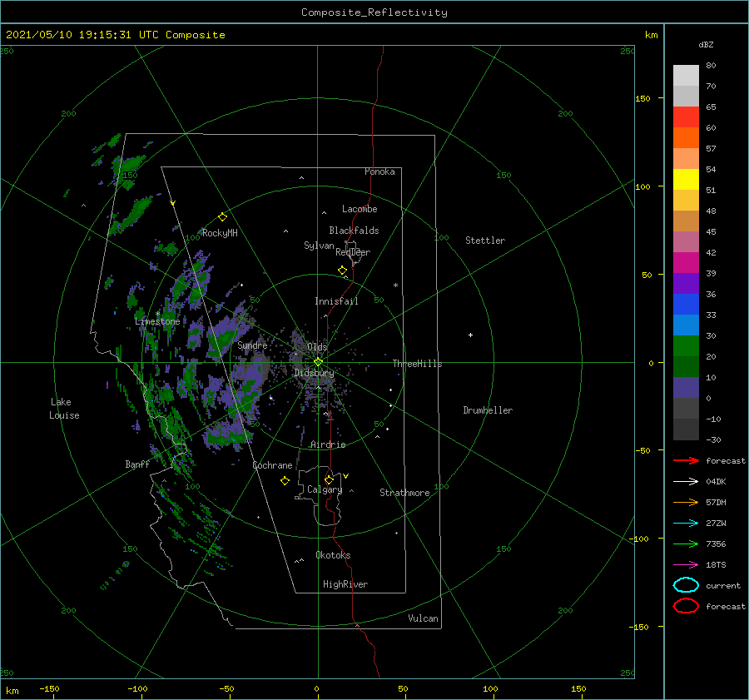Click the cyan current ellipse icon
The width and height of the screenshot is (749, 700).
pos(686,585)
